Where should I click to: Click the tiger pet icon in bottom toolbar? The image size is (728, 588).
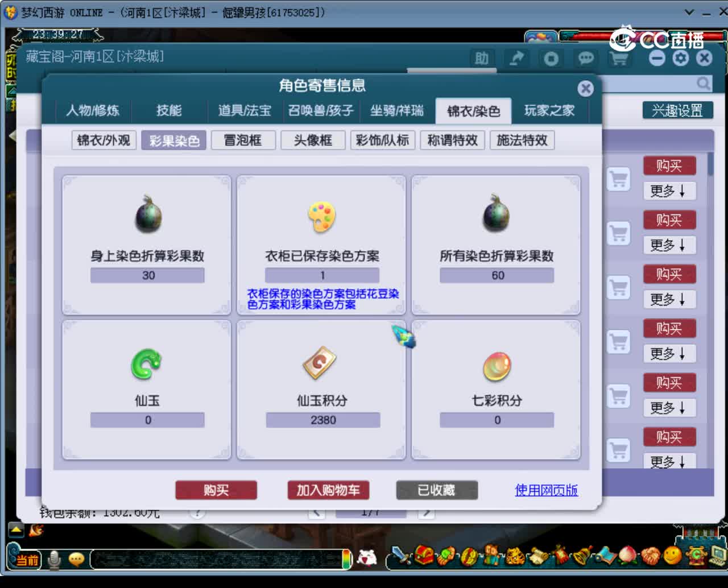[515, 556]
